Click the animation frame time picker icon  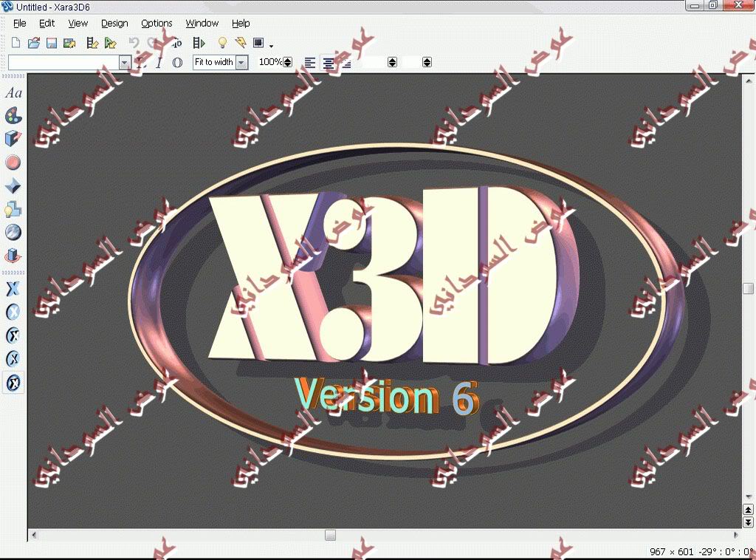pos(176,43)
